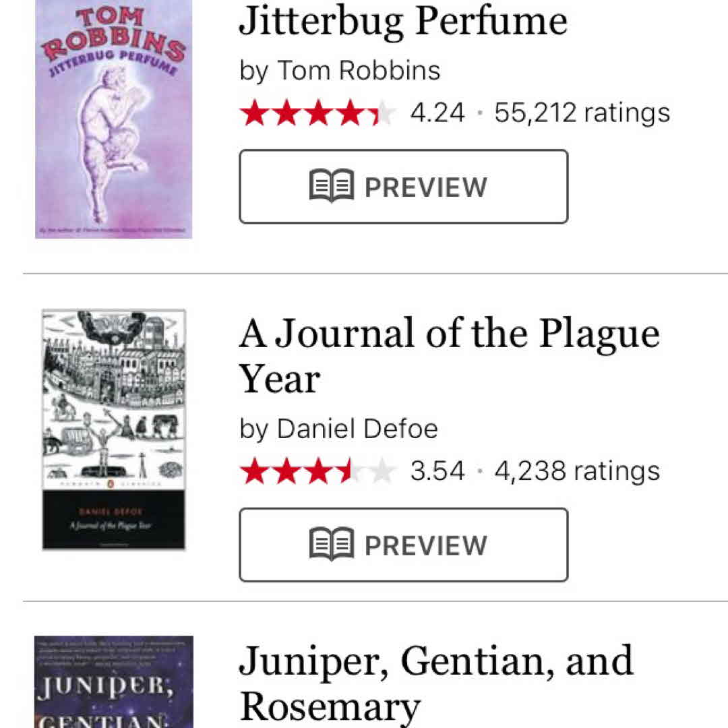Image resolution: width=728 pixels, height=728 pixels.
Task: Open the Jitterbug Perfume title link
Action: (x=403, y=22)
